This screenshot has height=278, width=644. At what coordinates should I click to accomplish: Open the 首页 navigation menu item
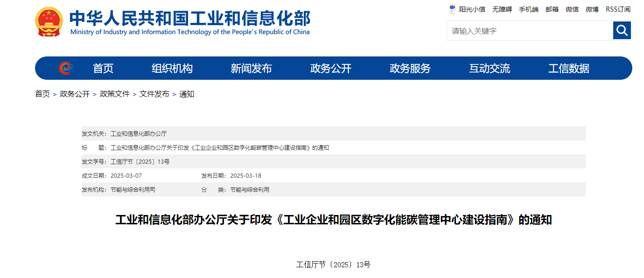[103, 69]
